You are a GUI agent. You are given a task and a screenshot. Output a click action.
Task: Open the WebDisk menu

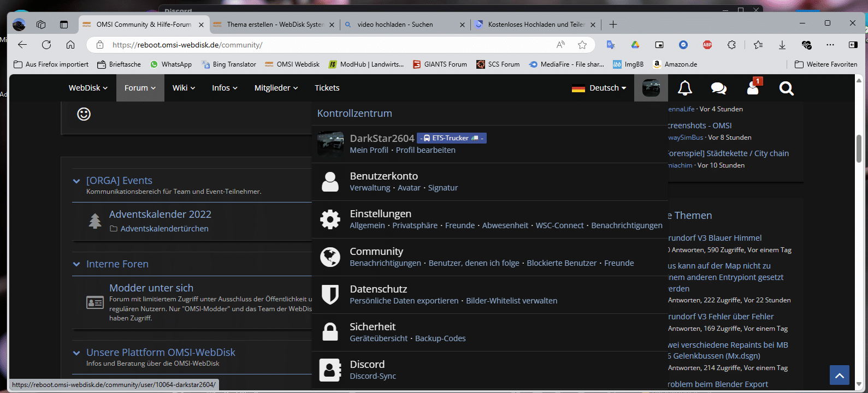pyautogui.click(x=88, y=88)
